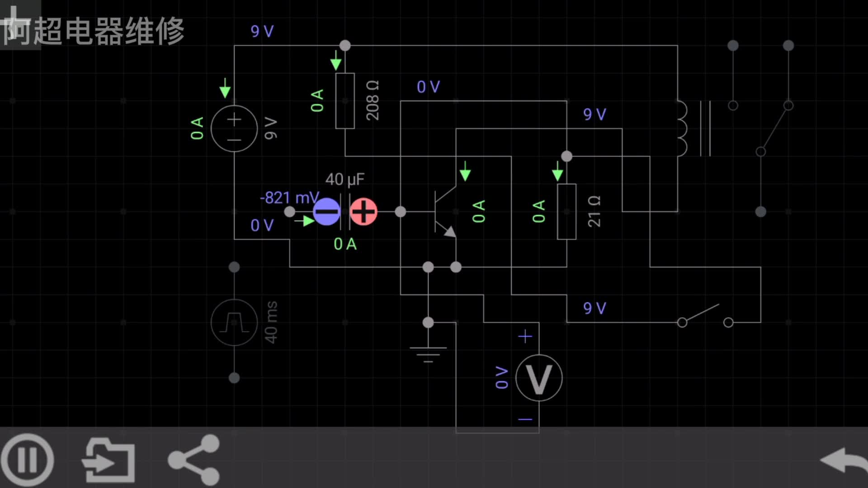This screenshot has width=868, height=488.
Task: Click the pulse source top terminal node
Action: (234, 267)
